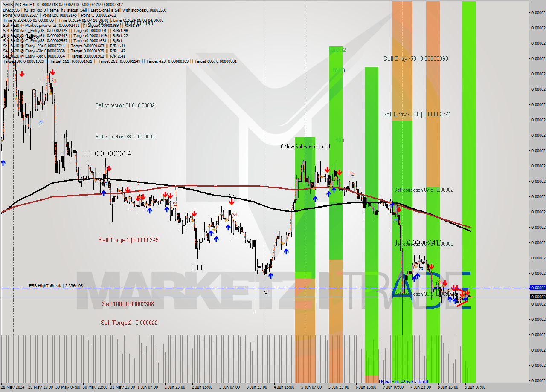Click the '28 May 2024' date on time axis
546x392 pixels.
coord(12,387)
